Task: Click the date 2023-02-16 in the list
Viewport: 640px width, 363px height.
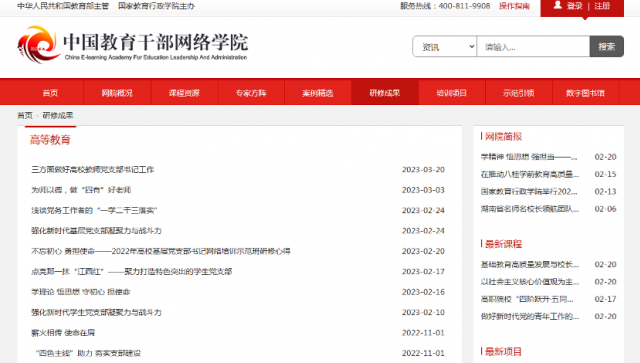Action: (423, 292)
